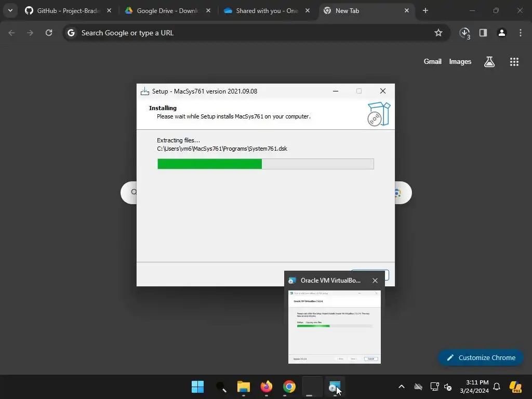Open the Chrome three-dot menu
Viewport: 532px width, 399px height.
[x=521, y=33]
